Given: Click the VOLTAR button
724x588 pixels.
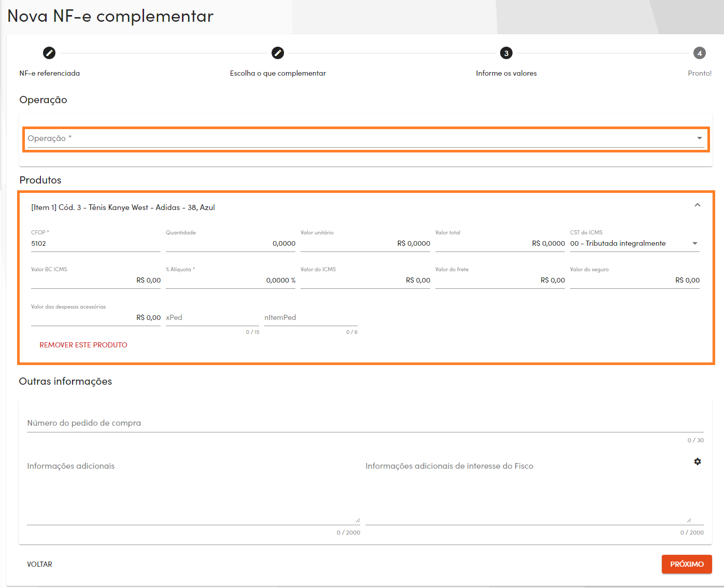Looking at the screenshot, I should pyautogui.click(x=40, y=564).
